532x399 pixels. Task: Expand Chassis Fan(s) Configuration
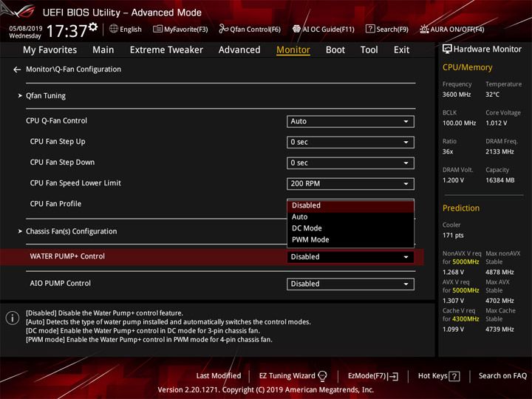click(x=71, y=231)
